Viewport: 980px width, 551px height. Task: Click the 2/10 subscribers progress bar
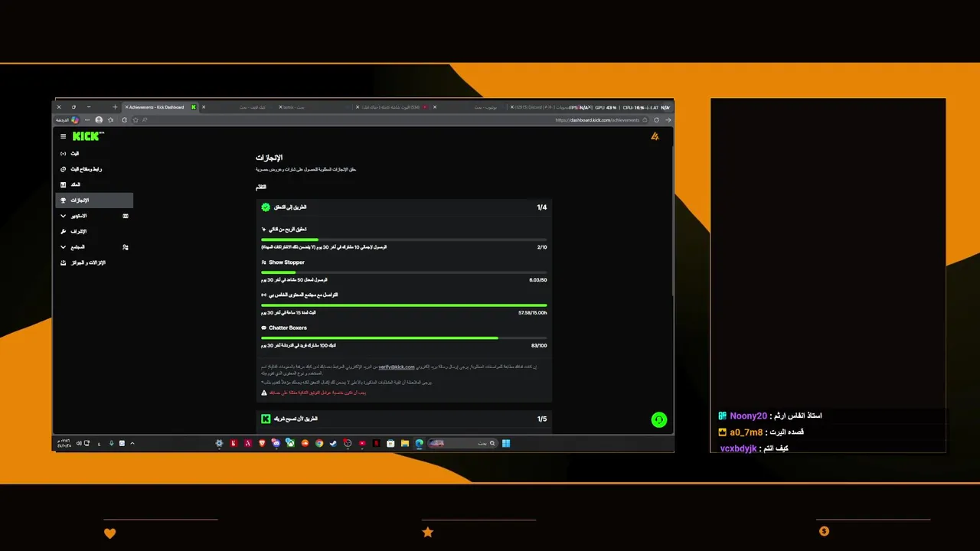click(404, 240)
